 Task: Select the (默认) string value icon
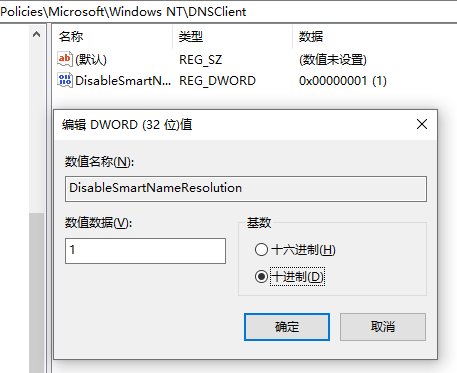pyautogui.click(x=65, y=60)
